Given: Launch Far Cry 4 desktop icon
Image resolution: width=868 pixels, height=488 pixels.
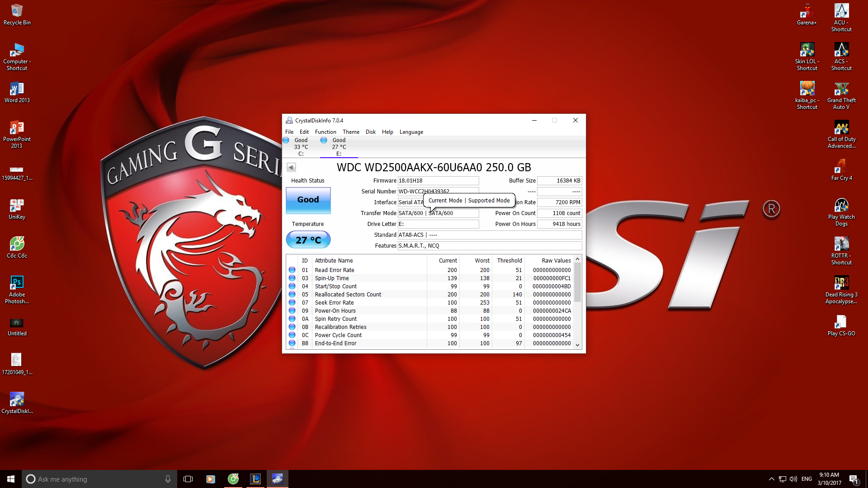Looking at the screenshot, I should [x=841, y=170].
